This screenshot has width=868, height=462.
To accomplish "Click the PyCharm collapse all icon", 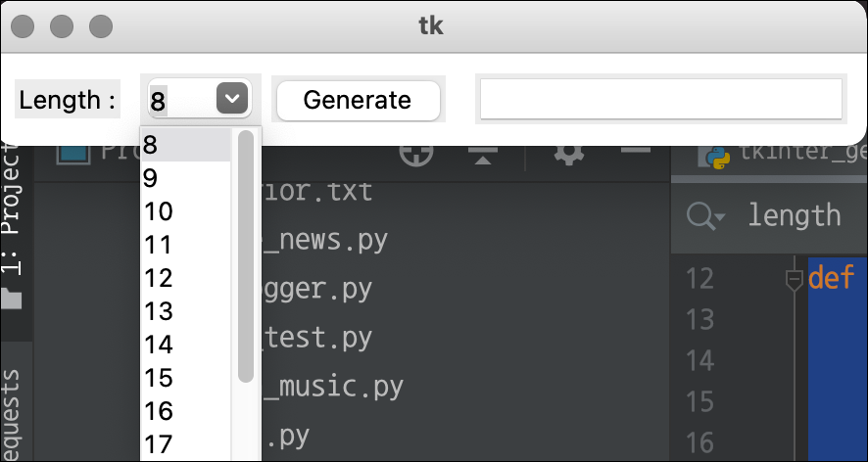I will (x=483, y=155).
